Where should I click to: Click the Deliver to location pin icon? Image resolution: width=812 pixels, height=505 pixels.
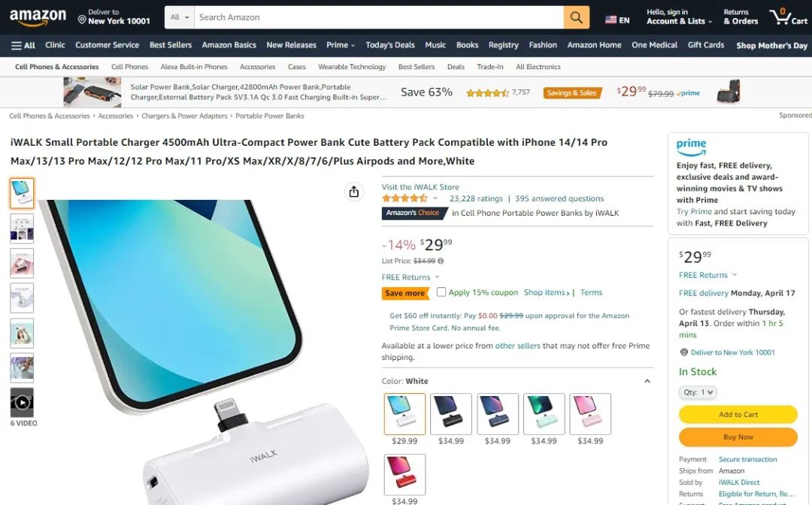(82, 20)
